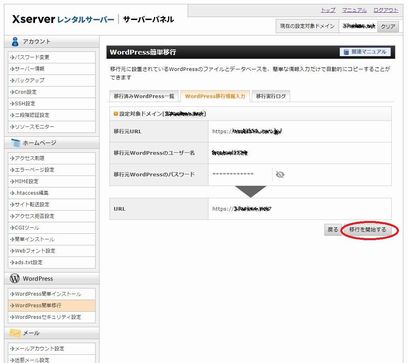Clear the target domain with クリア
Screen dimensions: 408x363
point(388,26)
